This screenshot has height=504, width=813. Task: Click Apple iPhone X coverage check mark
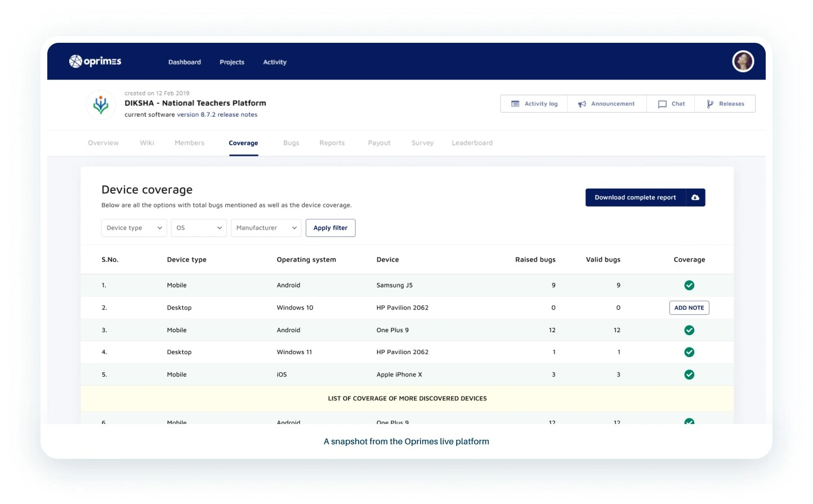(x=689, y=375)
